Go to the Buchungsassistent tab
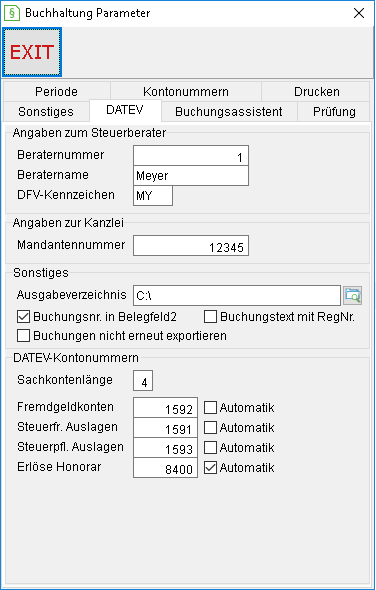 (229, 111)
